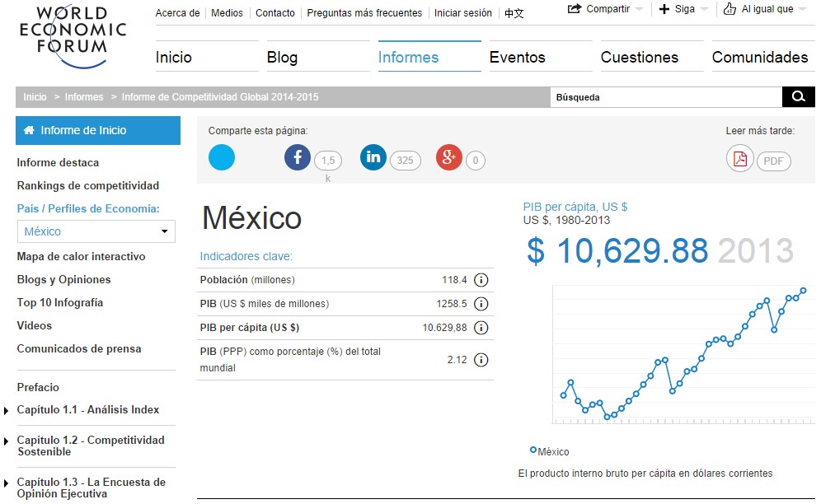The height and width of the screenshot is (504, 821).
Task: Click the magnifier search button
Action: 799,97
